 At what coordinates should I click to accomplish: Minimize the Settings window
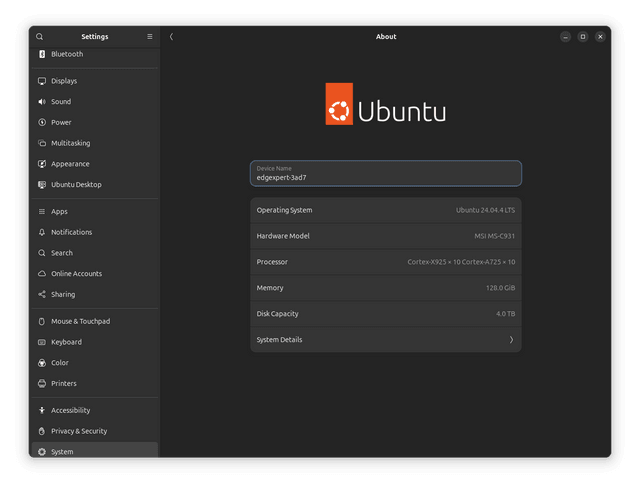click(x=565, y=37)
